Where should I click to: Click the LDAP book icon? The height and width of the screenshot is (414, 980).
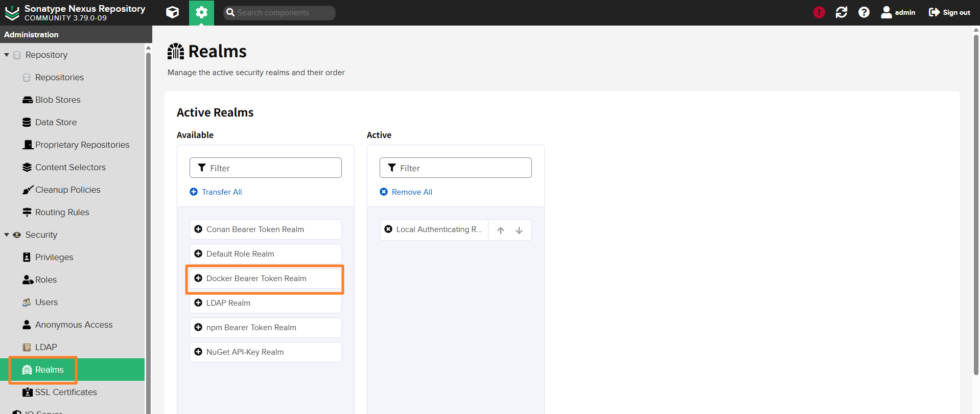click(27, 347)
